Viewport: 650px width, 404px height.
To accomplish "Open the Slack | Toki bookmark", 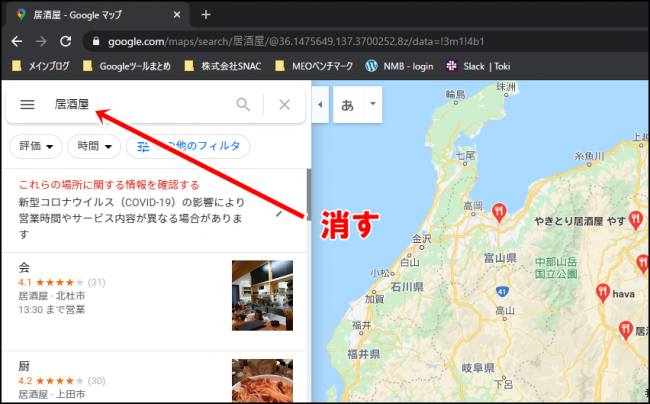I will click(x=478, y=66).
